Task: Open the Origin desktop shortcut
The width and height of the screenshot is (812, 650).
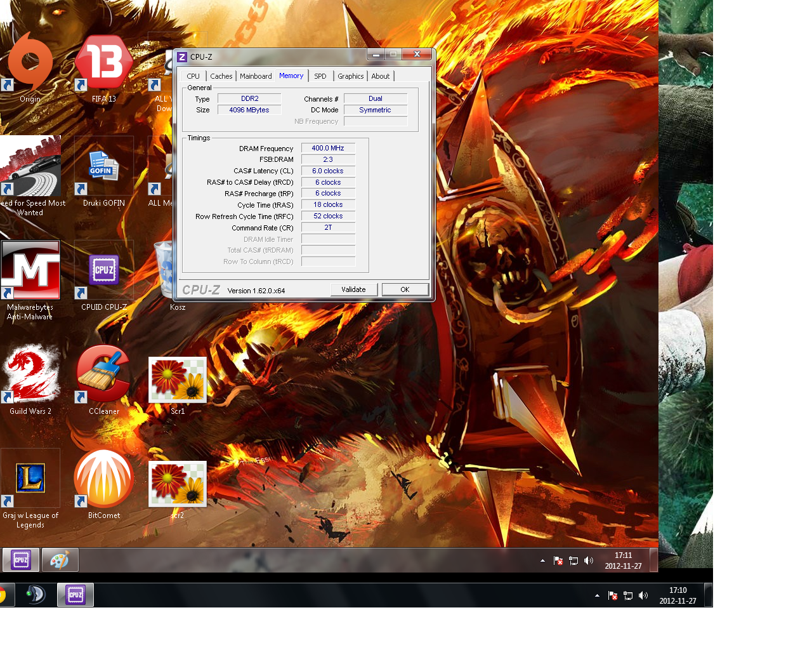Action: (x=30, y=67)
